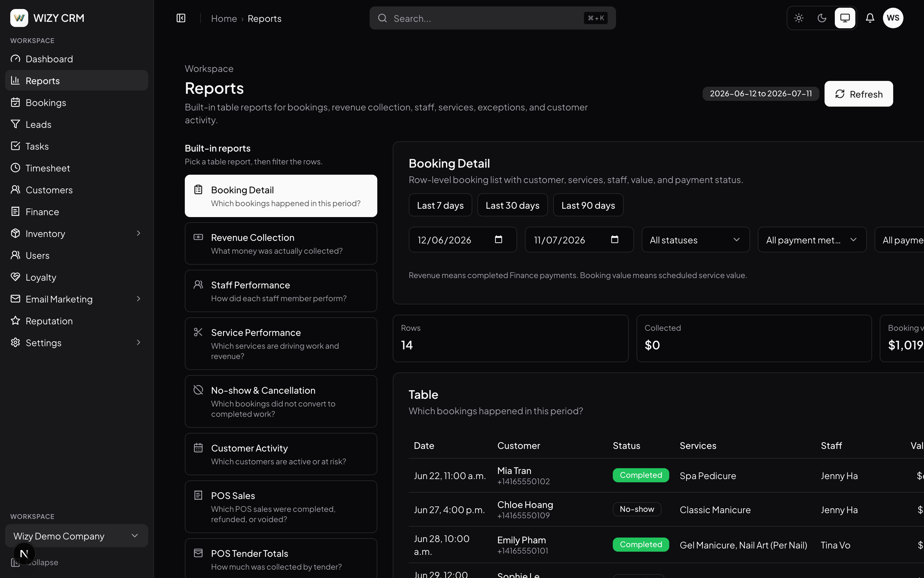Apply the Last 7 days filter
Viewport: 924px width, 578px height.
coord(440,205)
